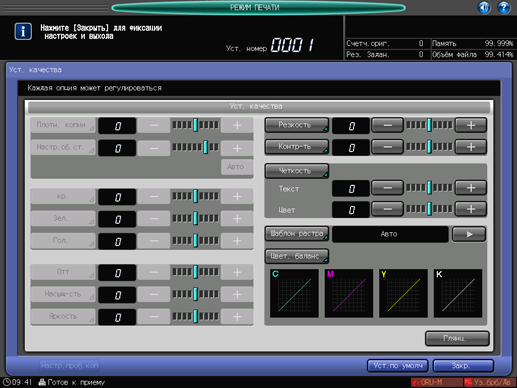Increase Текст sharpness with plus button

[x=471, y=188]
